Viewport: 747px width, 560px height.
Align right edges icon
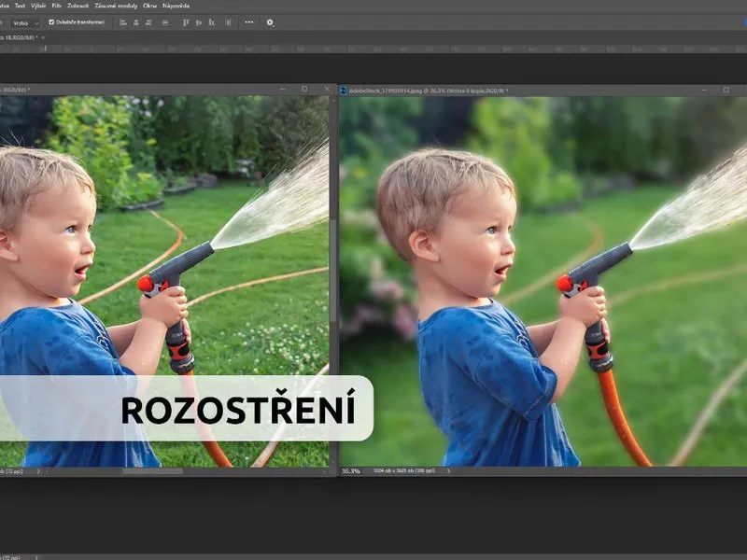[148, 22]
